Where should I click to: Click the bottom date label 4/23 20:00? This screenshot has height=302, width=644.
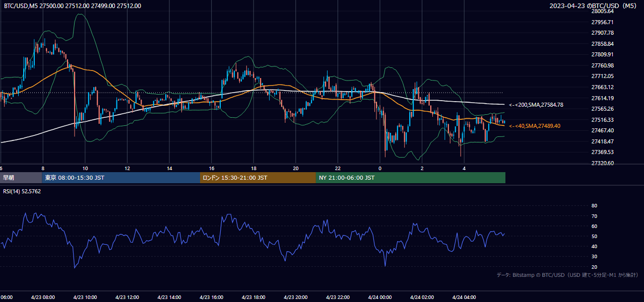(295, 297)
